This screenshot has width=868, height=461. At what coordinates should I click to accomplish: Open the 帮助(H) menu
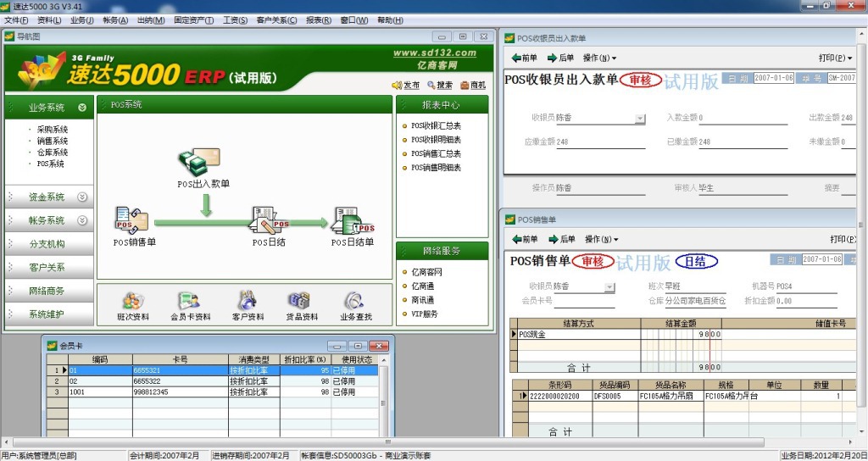coord(390,20)
